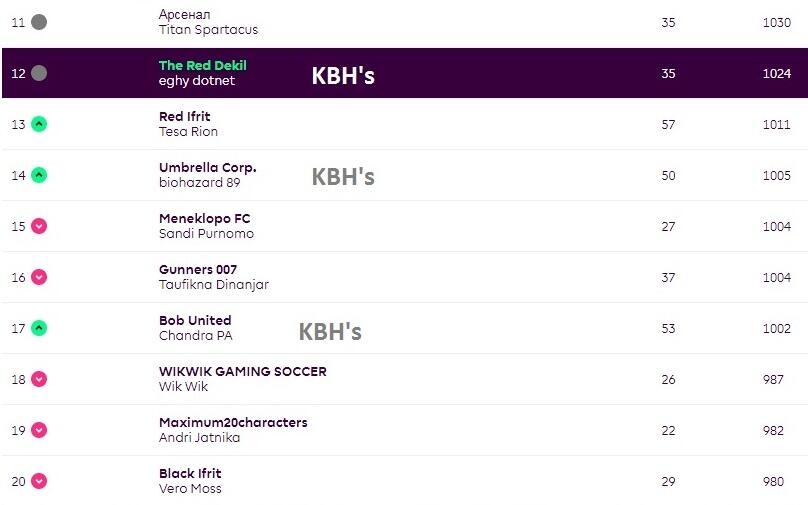
Task: Open Umbrella Corp. team link
Action: point(208,167)
